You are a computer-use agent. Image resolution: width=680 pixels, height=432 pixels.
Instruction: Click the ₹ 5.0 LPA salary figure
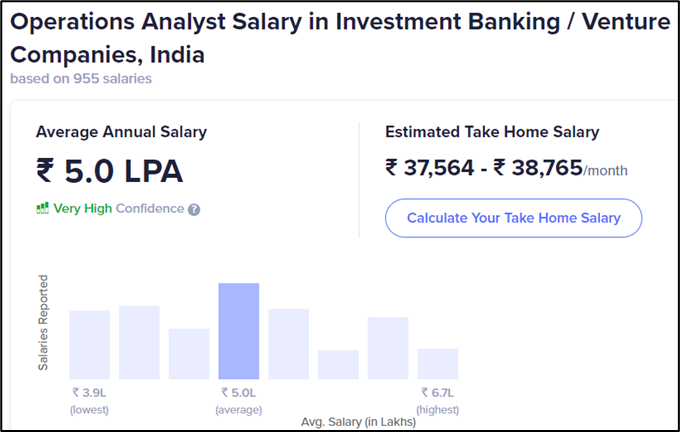pos(109,171)
